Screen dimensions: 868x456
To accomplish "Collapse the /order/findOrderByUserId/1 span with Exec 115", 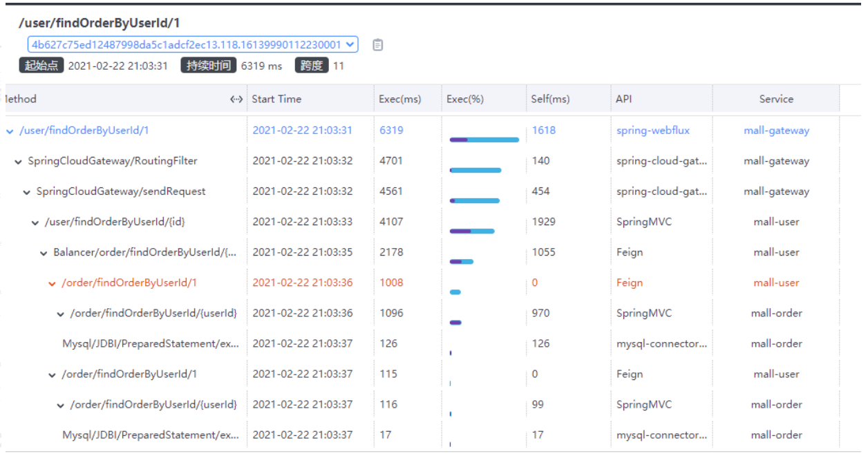I will [52, 374].
